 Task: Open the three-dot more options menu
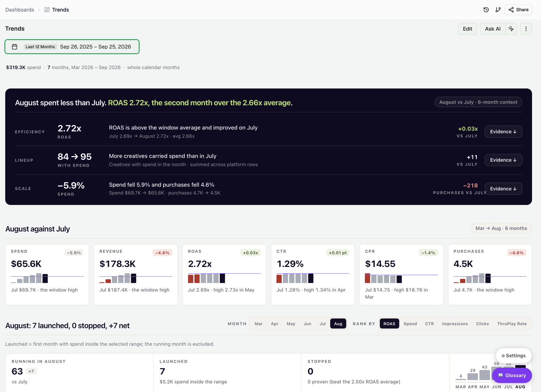point(526,29)
